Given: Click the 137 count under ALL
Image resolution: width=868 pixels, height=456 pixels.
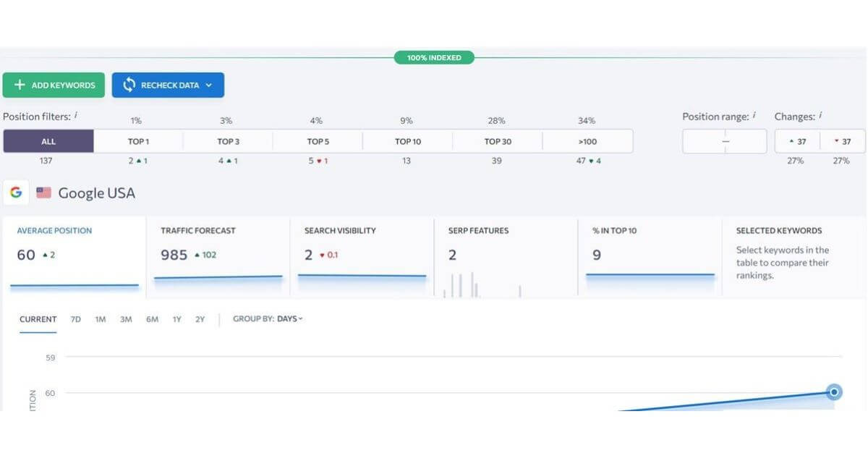Looking at the screenshot, I should pos(46,161).
